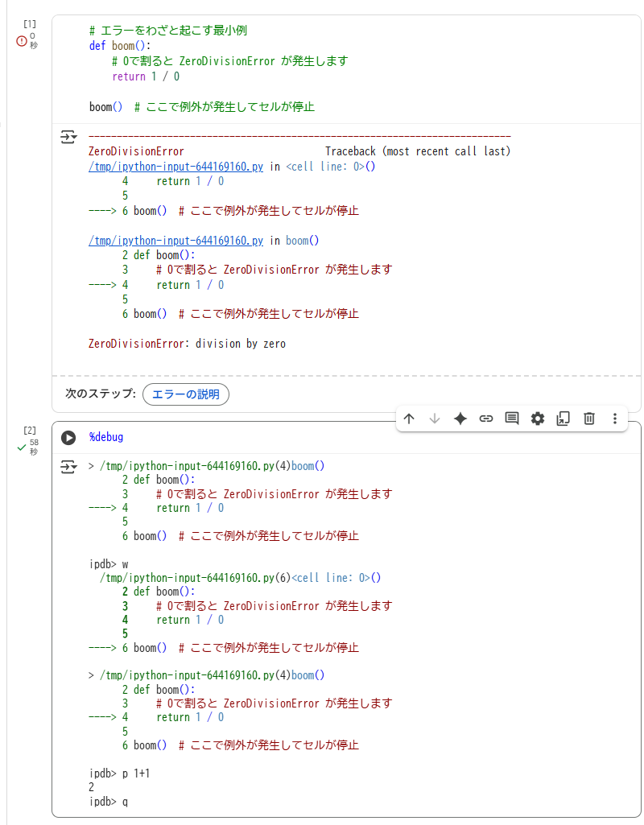
Task: Click the [1] execution count label
Action: (x=30, y=24)
